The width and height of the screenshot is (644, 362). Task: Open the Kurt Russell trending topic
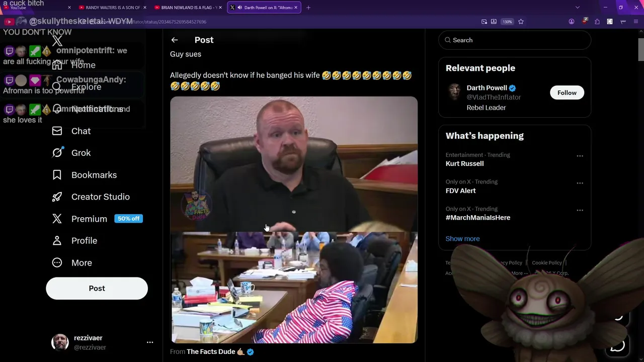[464, 164]
